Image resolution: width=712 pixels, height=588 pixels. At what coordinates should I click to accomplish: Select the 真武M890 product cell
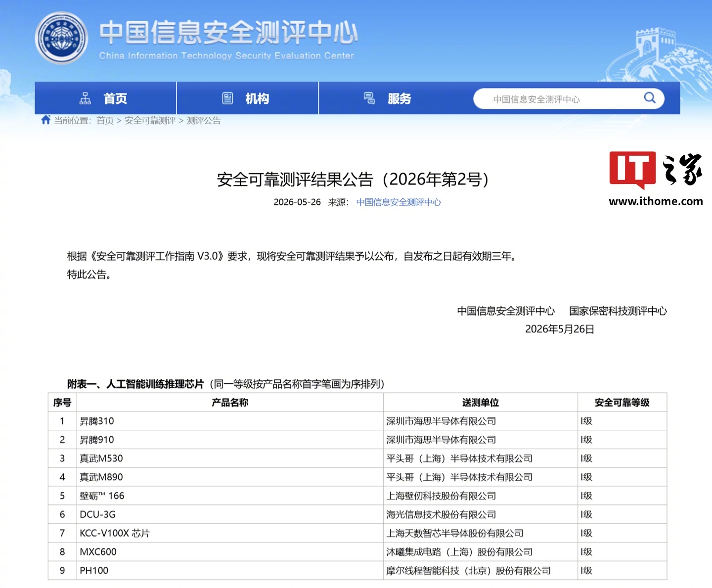click(230, 477)
